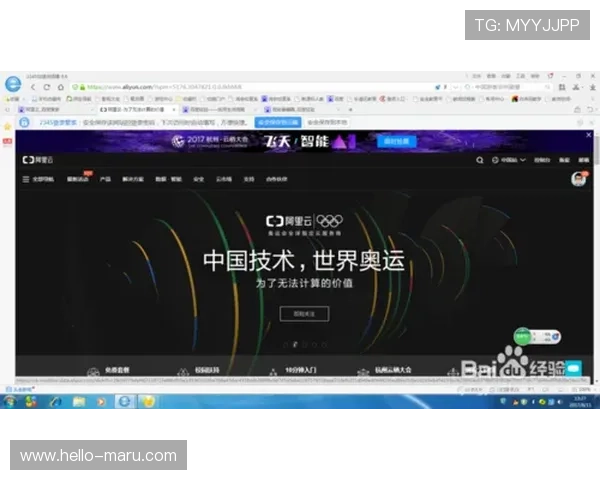Open Windows Explorer folder on taskbar
The image size is (600, 480).
point(79,402)
